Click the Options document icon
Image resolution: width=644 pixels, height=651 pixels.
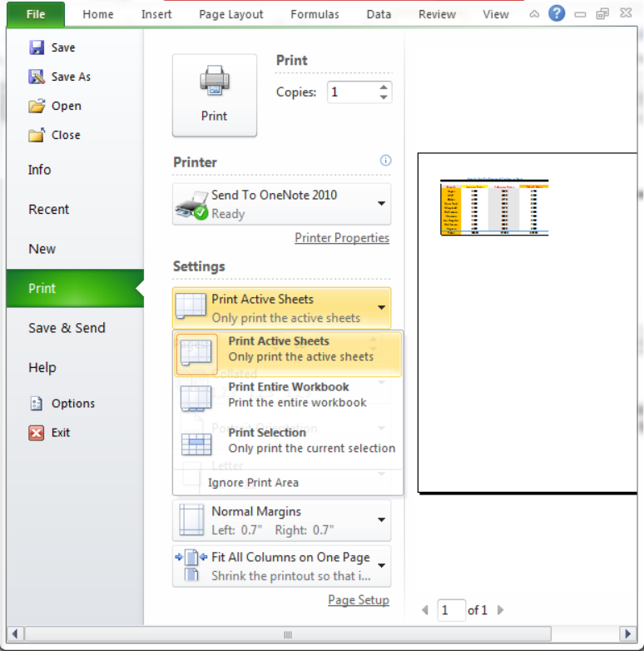click(x=37, y=403)
